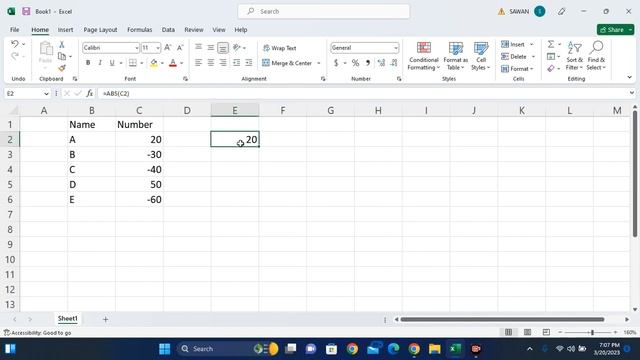Click the Undo arrow icon
The height and width of the screenshot is (360, 640).
click(x=15, y=44)
